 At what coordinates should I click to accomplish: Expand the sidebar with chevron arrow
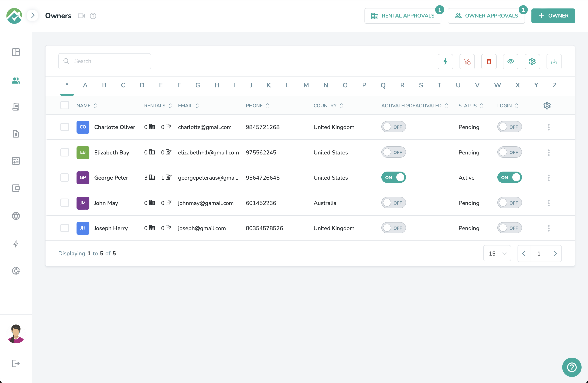coord(33,16)
